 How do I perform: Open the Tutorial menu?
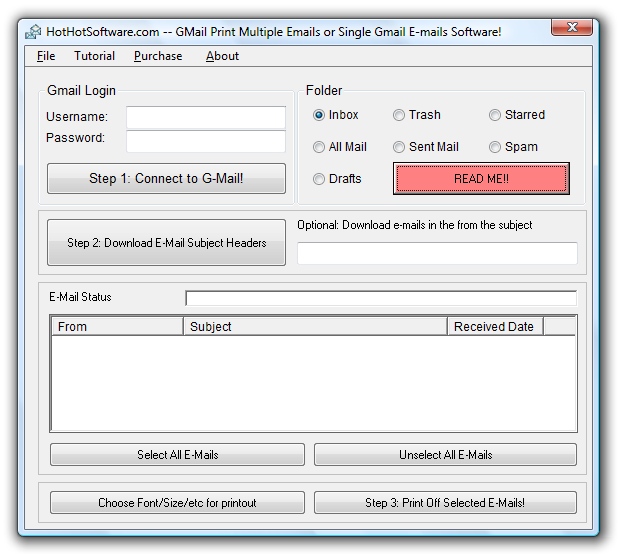coord(94,56)
